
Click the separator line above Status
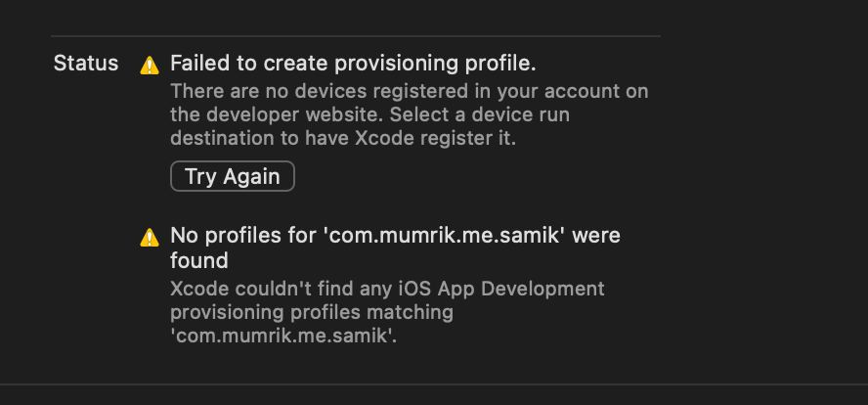click(356, 36)
